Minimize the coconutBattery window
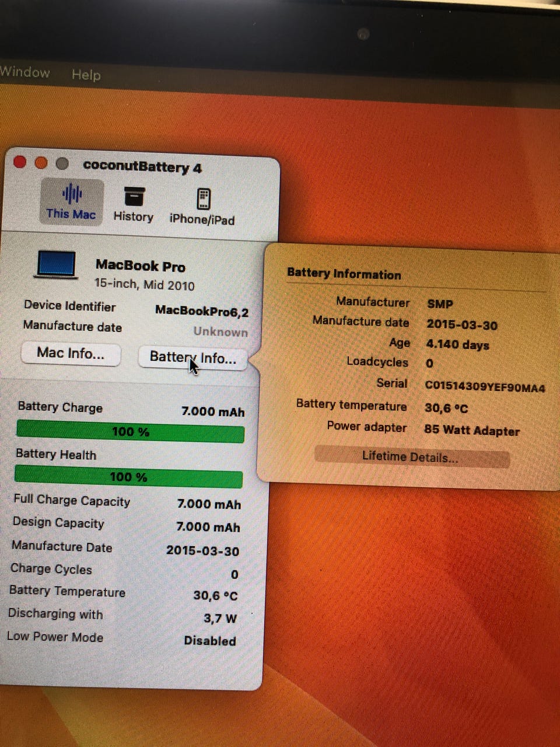 [x=41, y=163]
